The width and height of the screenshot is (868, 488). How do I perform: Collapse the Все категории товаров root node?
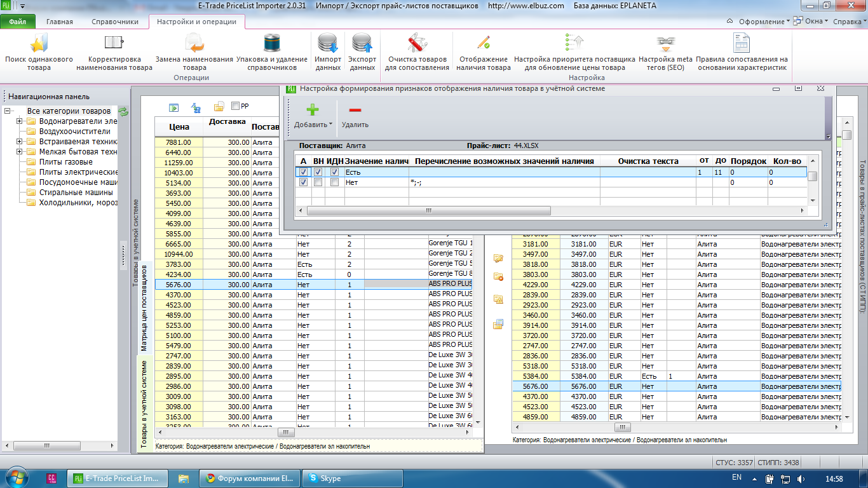click(x=7, y=111)
